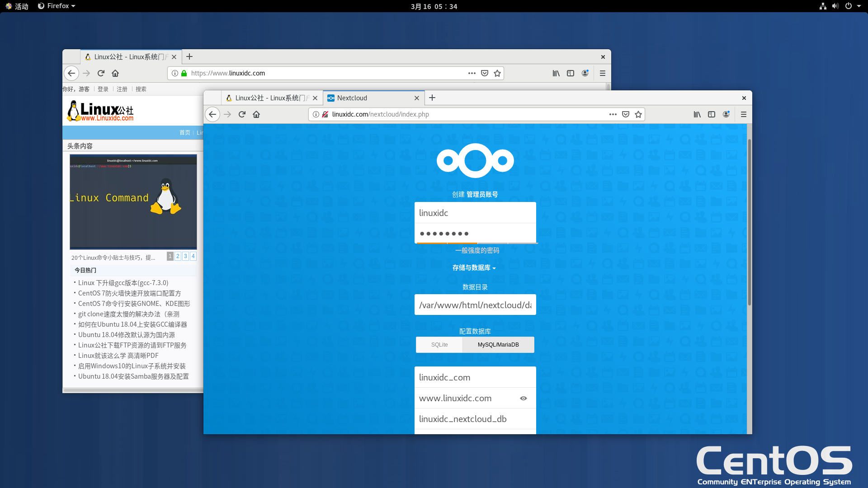The width and height of the screenshot is (868, 488).
Task: Show the database password with the eye icon
Action: tap(524, 398)
